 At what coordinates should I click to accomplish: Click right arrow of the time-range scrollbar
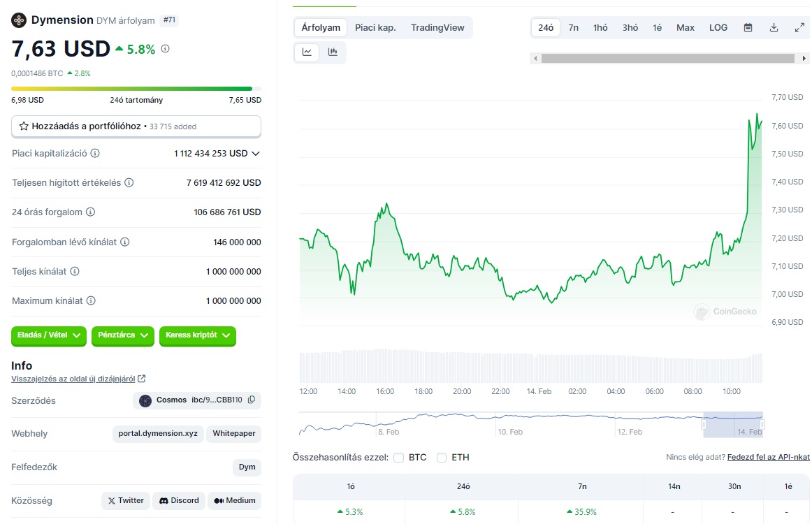point(804,59)
